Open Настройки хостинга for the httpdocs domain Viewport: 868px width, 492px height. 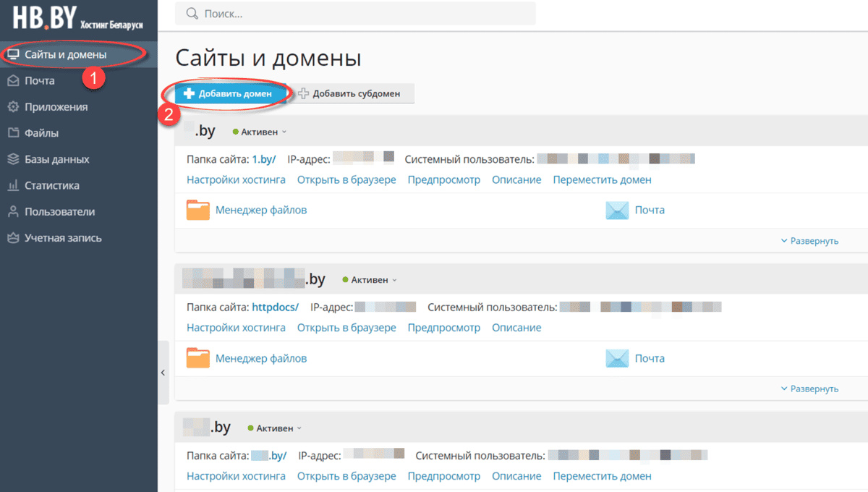pos(237,328)
